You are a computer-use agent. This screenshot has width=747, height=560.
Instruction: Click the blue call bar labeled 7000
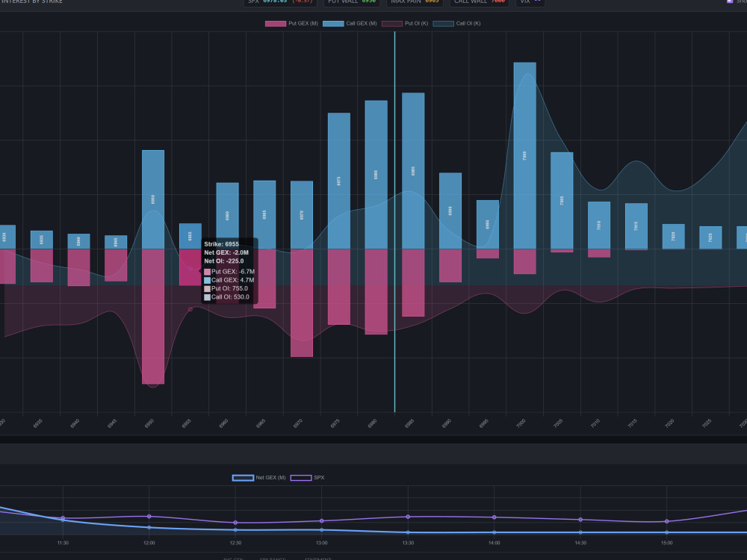point(524,156)
